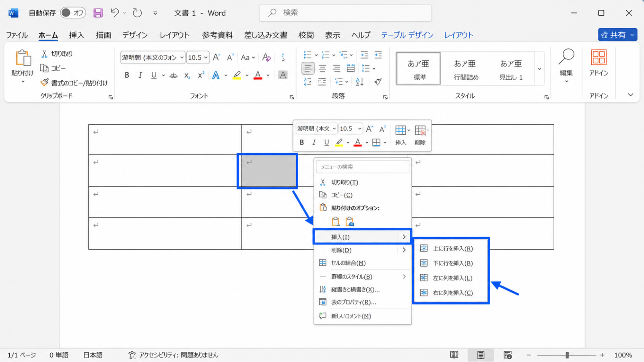644x362 pixels.
Task: Click the 上に行を挿入 icon in submenu
Action: coord(424,248)
